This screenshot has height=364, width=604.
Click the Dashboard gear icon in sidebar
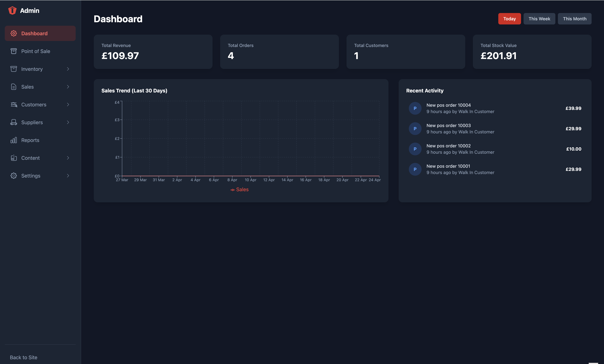pos(14,33)
